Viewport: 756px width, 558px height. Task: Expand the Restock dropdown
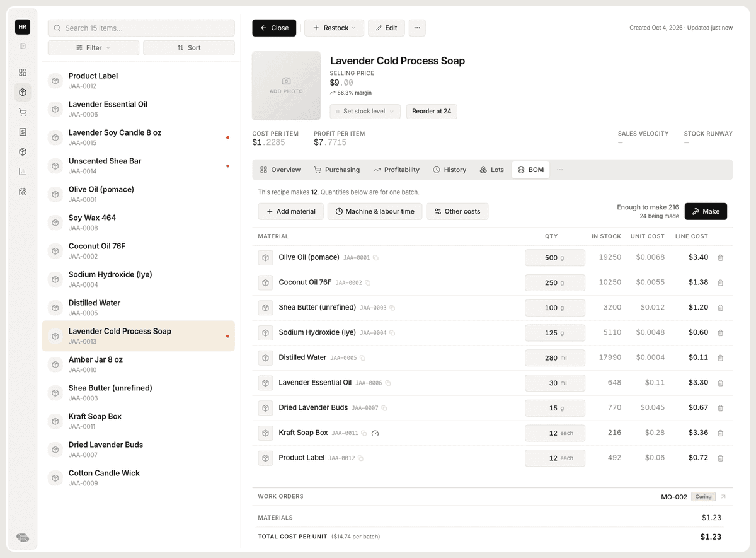[335, 28]
